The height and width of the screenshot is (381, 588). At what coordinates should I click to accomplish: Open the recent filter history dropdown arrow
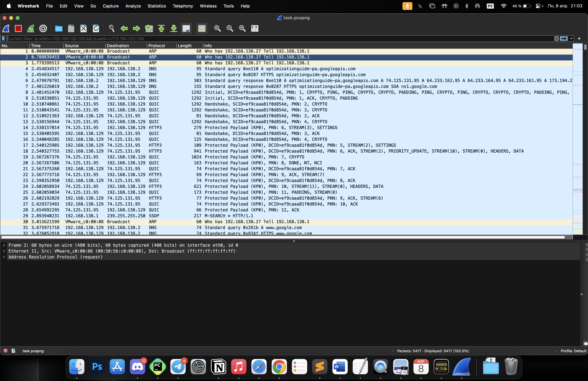coord(571,39)
